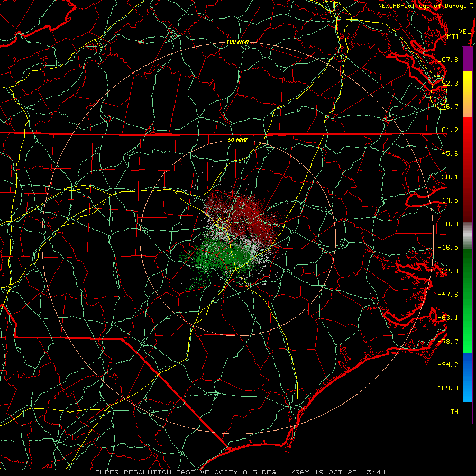Click the 92.3 legend value
This screenshot has width=476, height=476.
coord(450,83)
